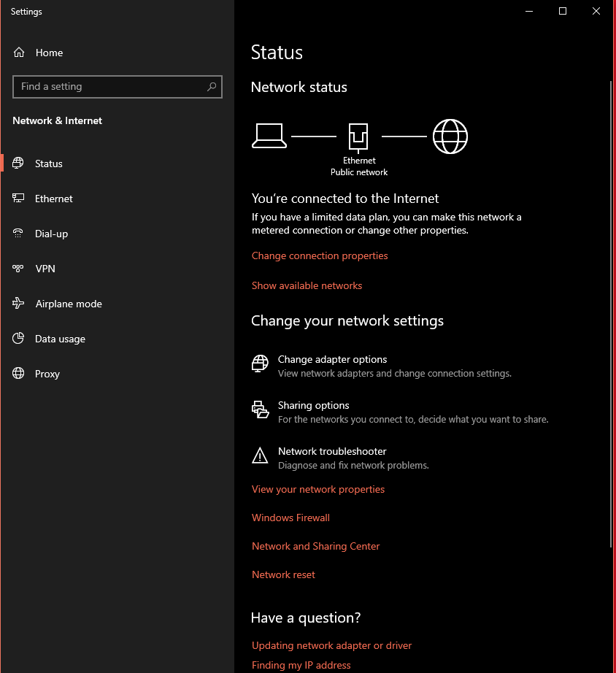
Task: Open Network and Sharing Center
Action: (315, 547)
